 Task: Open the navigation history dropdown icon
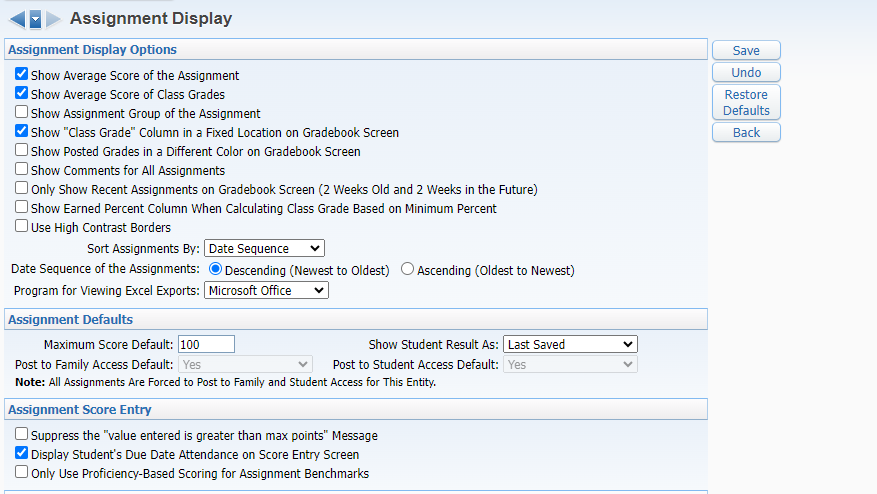pyautogui.click(x=35, y=19)
